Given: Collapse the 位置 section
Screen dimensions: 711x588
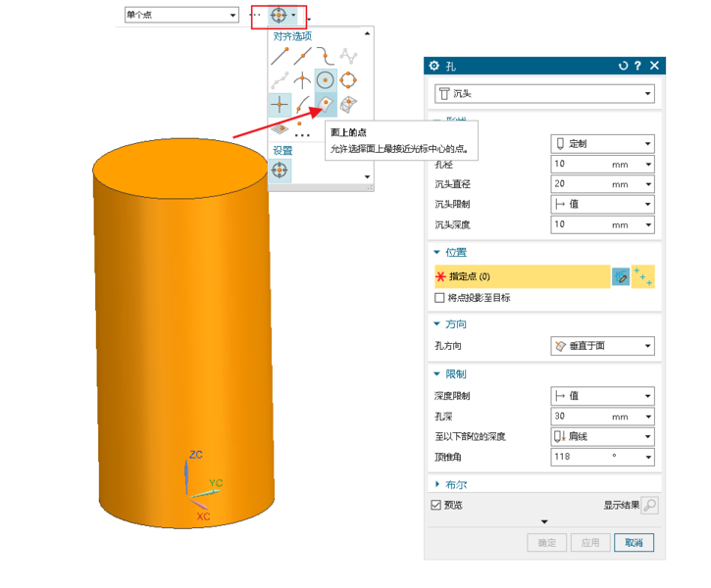Looking at the screenshot, I should click(437, 253).
